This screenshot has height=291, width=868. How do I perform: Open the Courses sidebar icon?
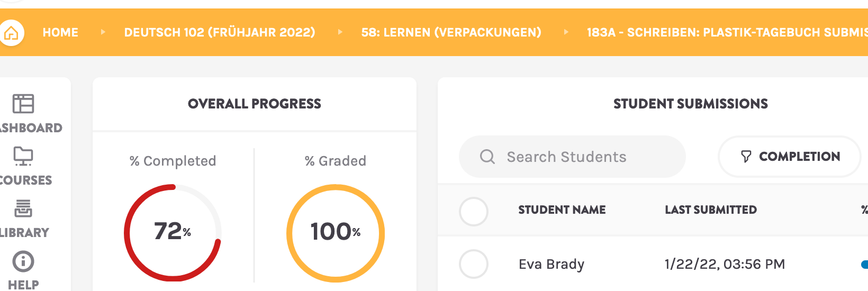(x=23, y=157)
